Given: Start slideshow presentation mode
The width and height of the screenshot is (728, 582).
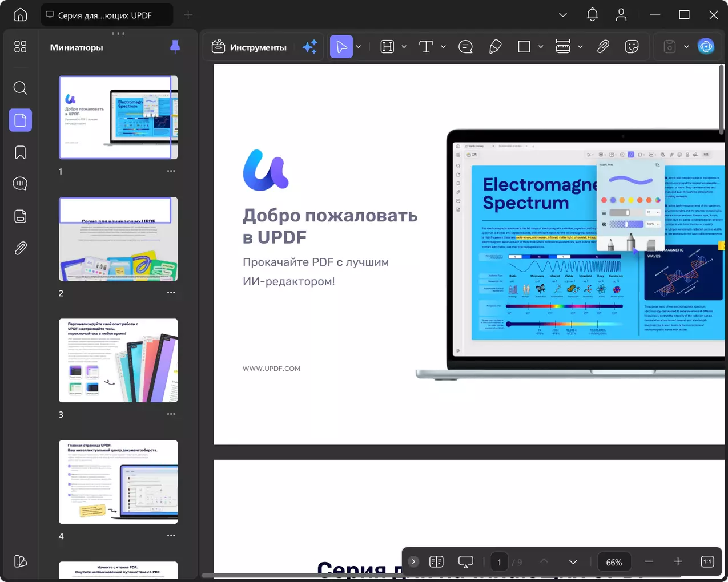Looking at the screenshot, I should point(466,562).
